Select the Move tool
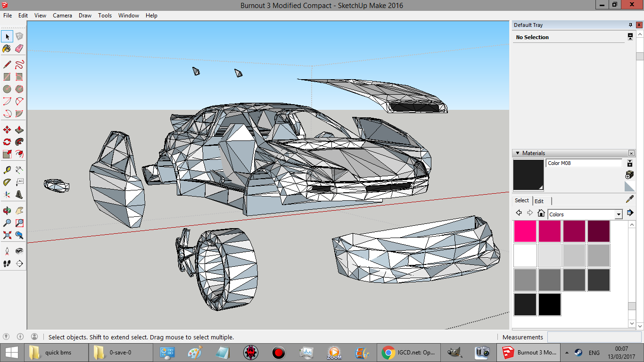The image size is (644, 362). pos(7,130)
